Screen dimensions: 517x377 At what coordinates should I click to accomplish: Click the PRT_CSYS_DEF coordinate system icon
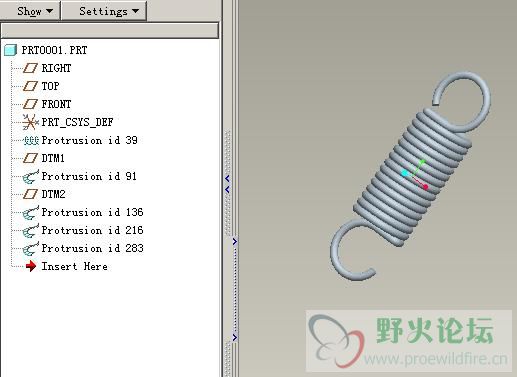[x=30, y=122]
